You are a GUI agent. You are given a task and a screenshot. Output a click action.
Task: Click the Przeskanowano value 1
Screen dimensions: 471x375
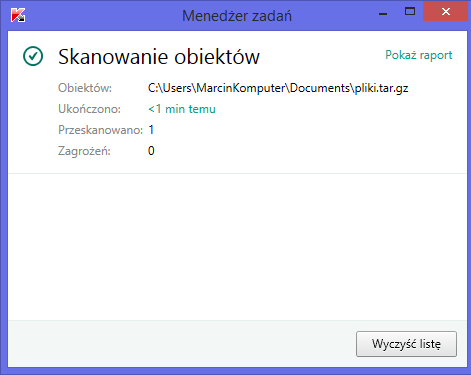click(151, 130)
